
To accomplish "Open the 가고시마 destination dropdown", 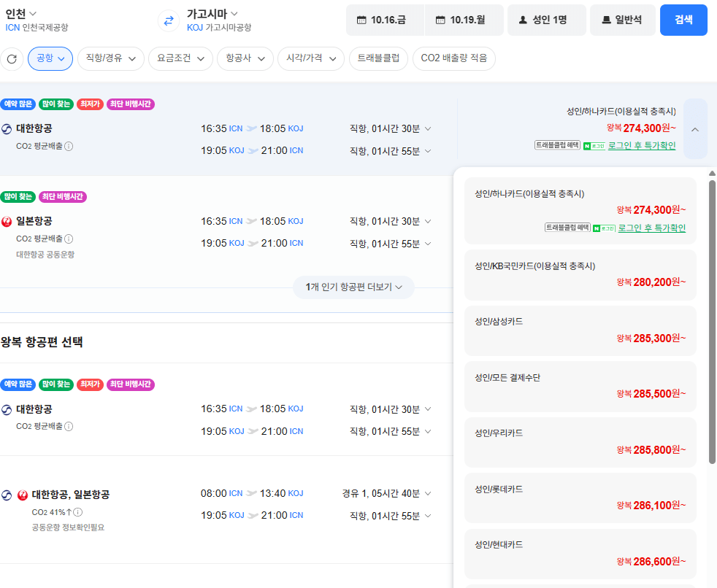I will point(212,14).
